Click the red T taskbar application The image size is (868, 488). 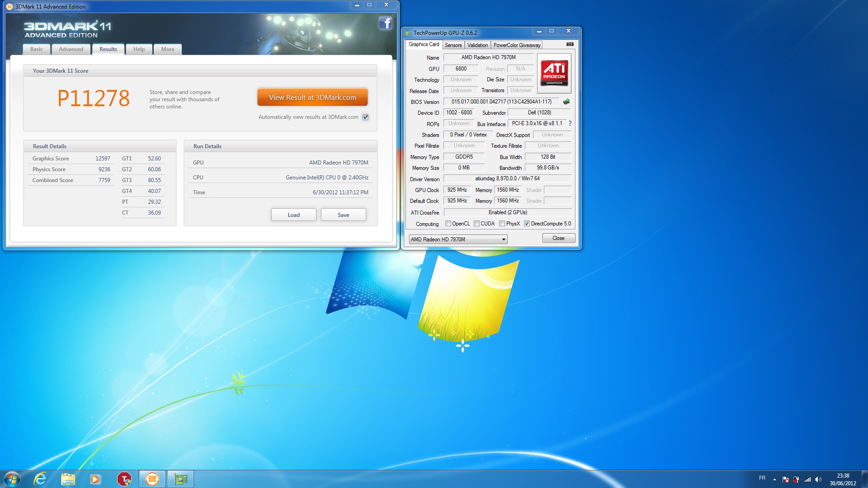(x=124, y=479)
